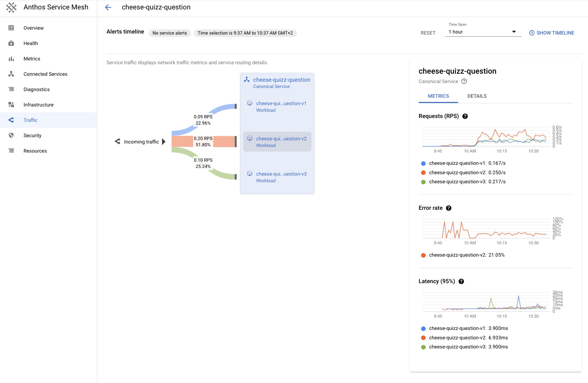Viewport: 588px width, 383px height.
Task: Click the Infrastructure sidebar icon
Action: pyautogui.click(x=11, y=105)
